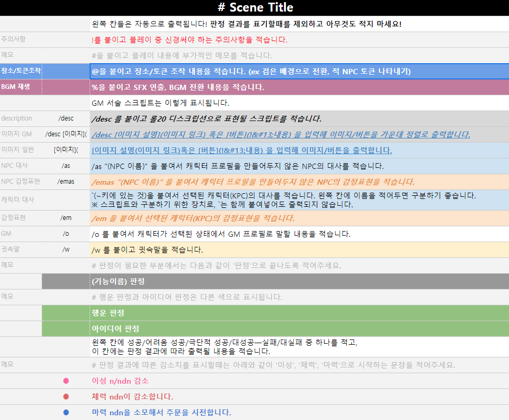This screenshot has width=509, height=420.
Task: Select the BGM 재생 label cell
Action: [x=21, y=87]
